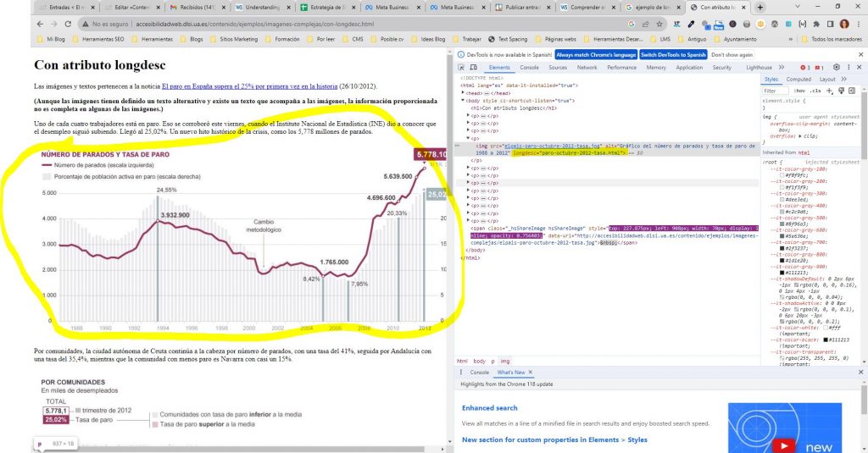Open the Chrome three-dot menu
Image resolution: width=868 pixels, height=453 pixels.
[x=859, y=24]
